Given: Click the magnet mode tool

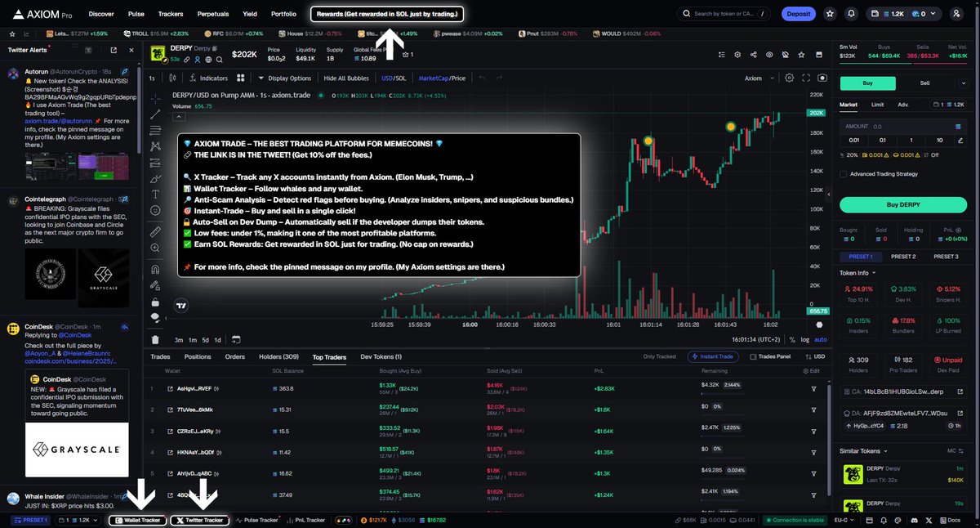Looking at the screenshot, I should [x=155, y=267].
